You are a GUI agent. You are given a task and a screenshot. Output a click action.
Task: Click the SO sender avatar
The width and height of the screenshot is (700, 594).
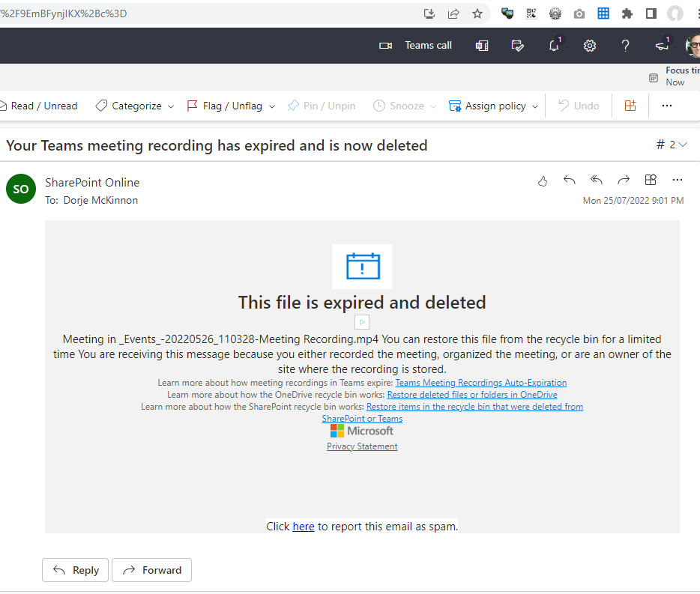coord(21,189)
